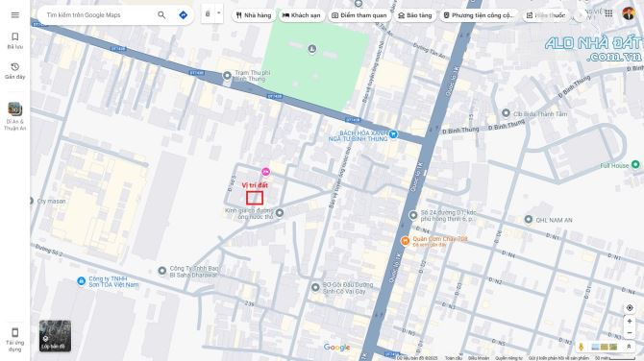Click the Bách Hóa Xanh Ngã Tư Bình Thung marker
Viewport: 644px width, 361px height.
(393, 134)
